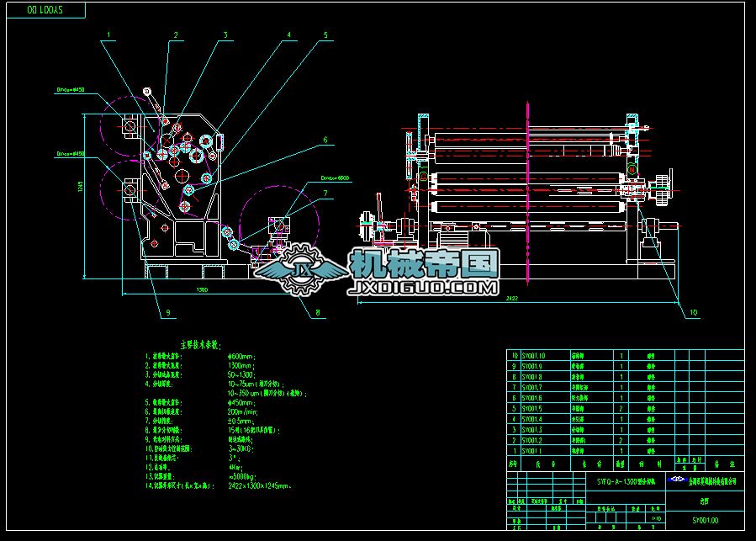Click the SY001.5 part number cell
The image size is (756, 541).
point(533,408)
